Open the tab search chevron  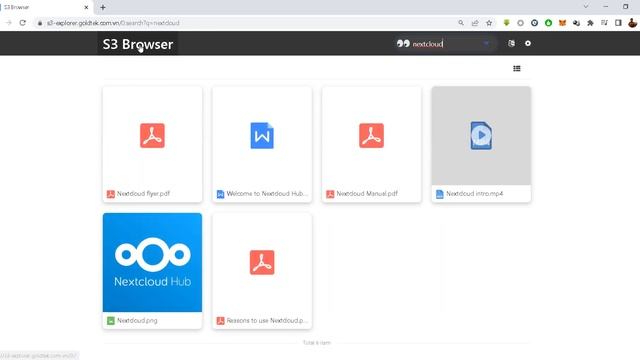pos(586,7)
